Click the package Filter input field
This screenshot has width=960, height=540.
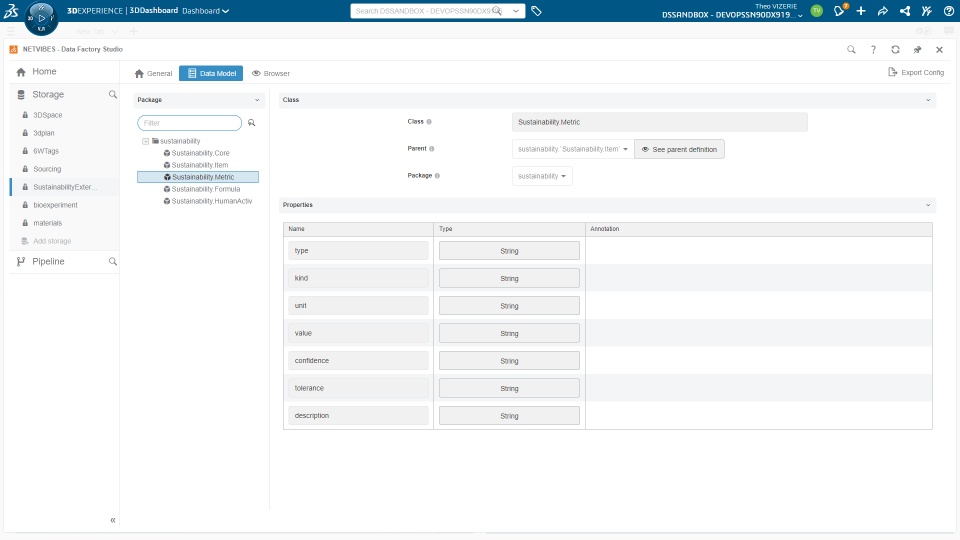[189, 123]
